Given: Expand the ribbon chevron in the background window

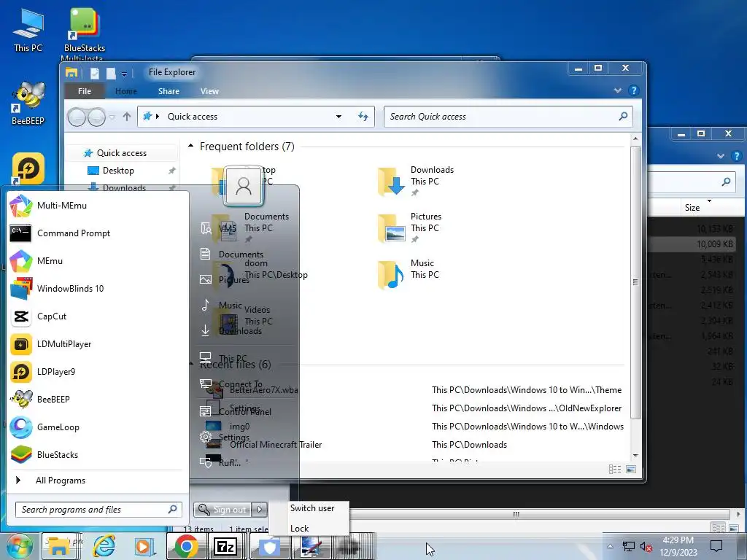Looking at the screenshot, I should [x=721, y=156].
